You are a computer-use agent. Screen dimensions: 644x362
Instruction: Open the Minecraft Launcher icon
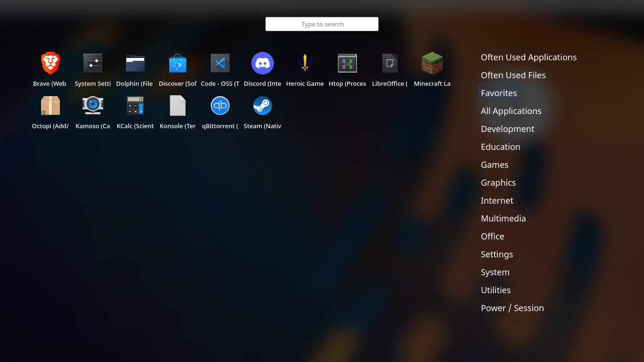coord(432,63)
